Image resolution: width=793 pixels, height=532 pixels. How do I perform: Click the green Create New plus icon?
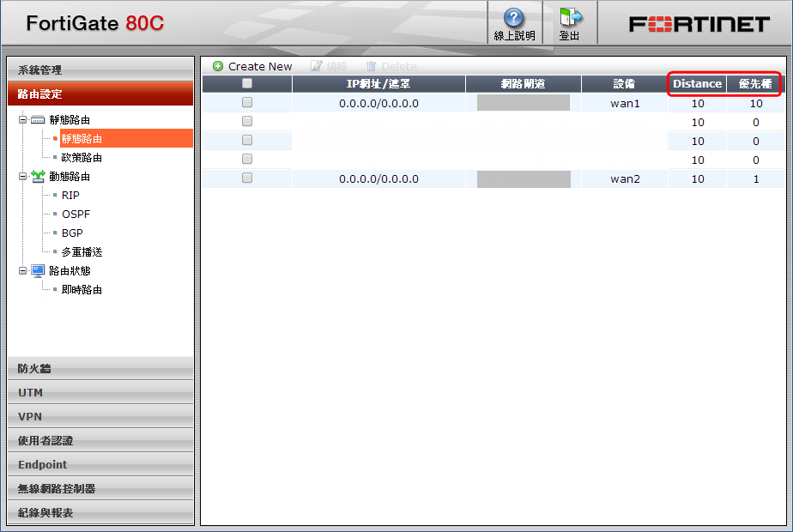218,66
